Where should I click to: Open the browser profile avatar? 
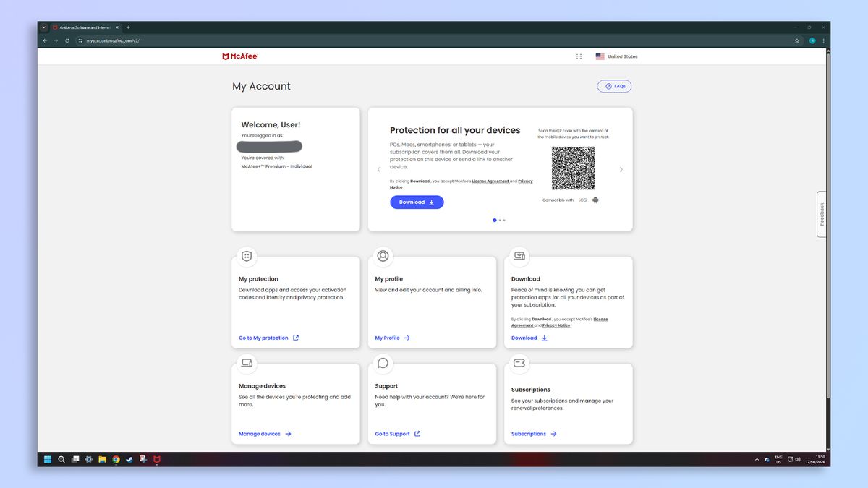[812, 40]
